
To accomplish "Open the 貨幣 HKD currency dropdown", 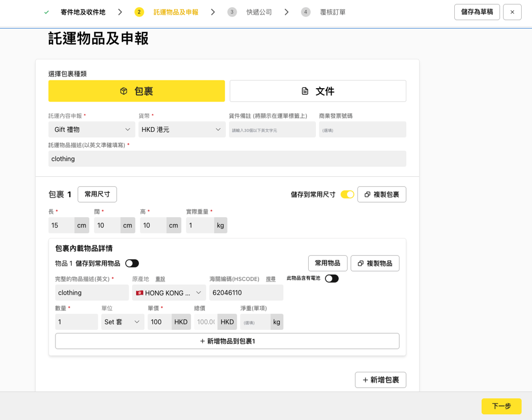I will click(182, 130).
